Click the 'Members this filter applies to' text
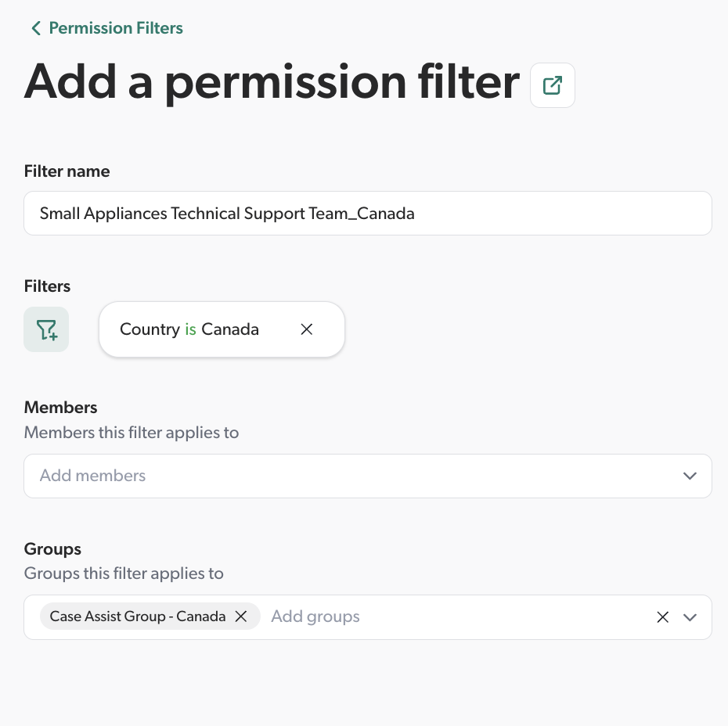This screenshot has width=728, height=726. [x=132, y=433]
